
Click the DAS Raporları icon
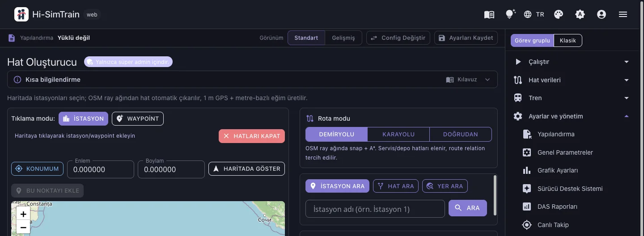[527, 206]
